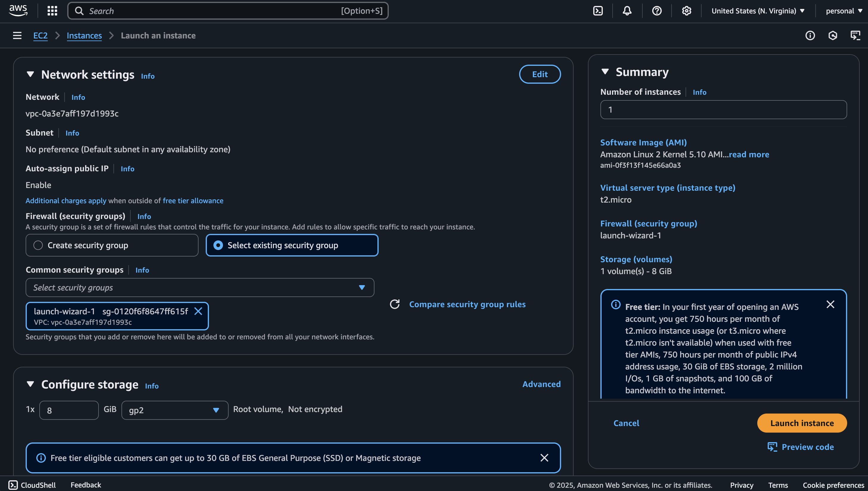
Task: Go to EC2 breadcrumb
Action: pyautogui.click(x=40, y=35)
